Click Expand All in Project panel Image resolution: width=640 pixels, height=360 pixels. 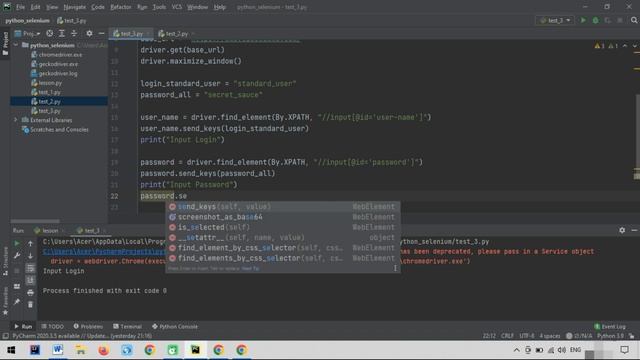[62, 33]
